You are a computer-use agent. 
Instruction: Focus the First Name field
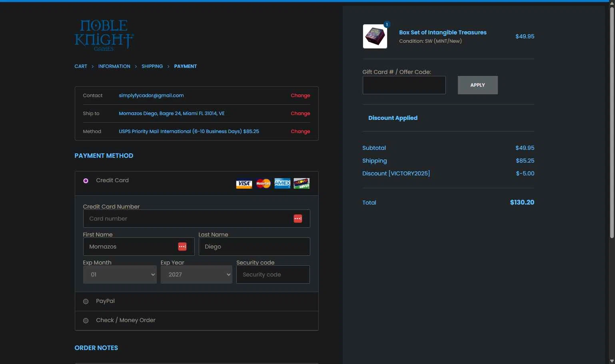click(x=139, y=247)
